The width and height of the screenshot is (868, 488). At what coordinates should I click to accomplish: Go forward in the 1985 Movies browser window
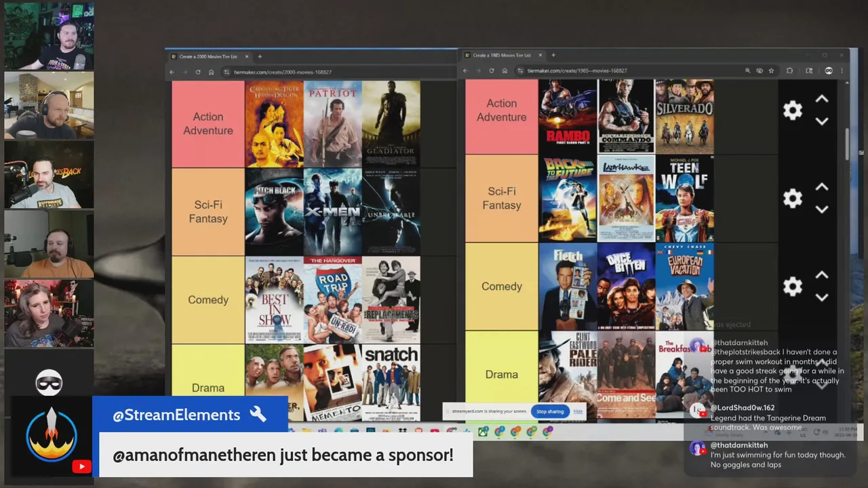pos(478,70)
